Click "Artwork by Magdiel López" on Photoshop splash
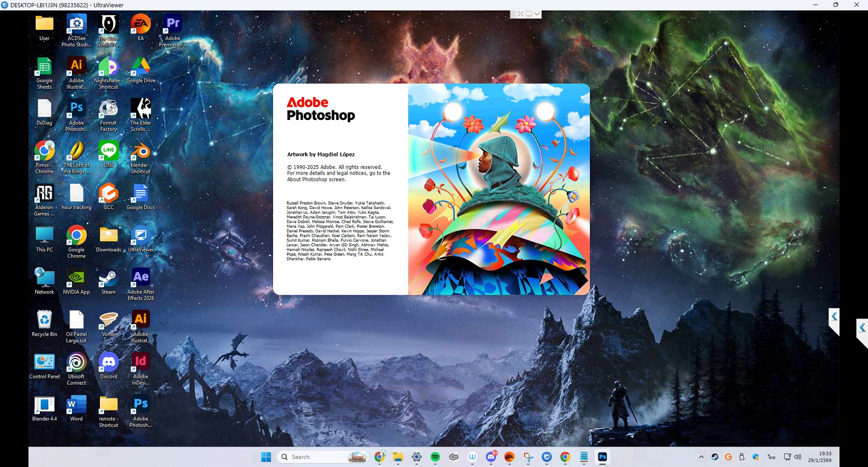 coord(321,154)
